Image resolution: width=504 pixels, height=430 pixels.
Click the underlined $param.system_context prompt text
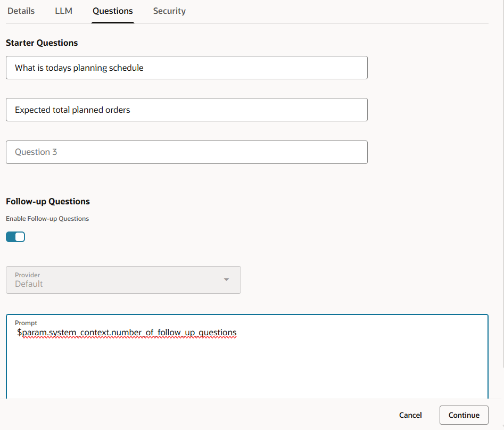127,333
